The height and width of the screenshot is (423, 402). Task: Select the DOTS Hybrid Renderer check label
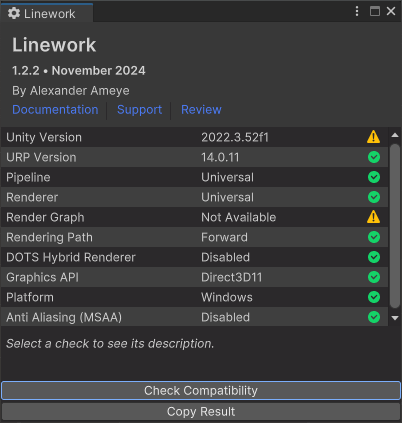[71, 257]
